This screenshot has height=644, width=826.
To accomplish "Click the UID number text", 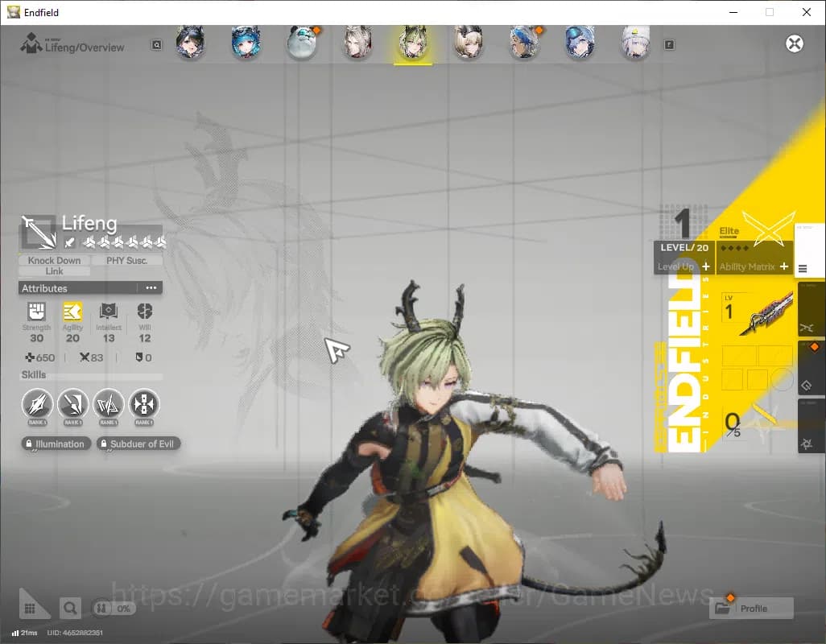I will pyautogui.click(x=75, y=633).
